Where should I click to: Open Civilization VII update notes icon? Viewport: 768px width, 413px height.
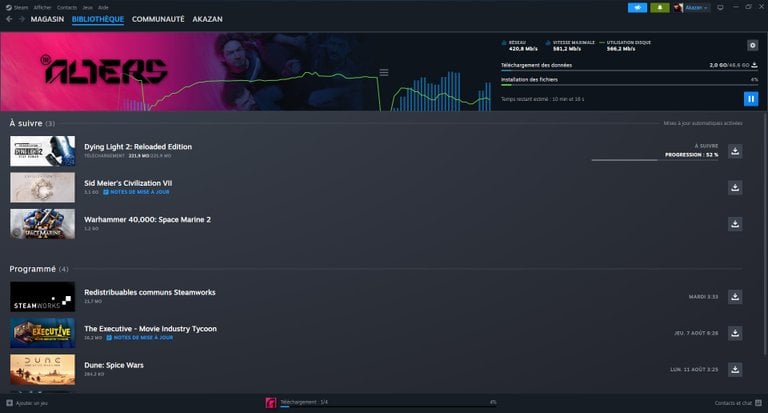(105, 192)
